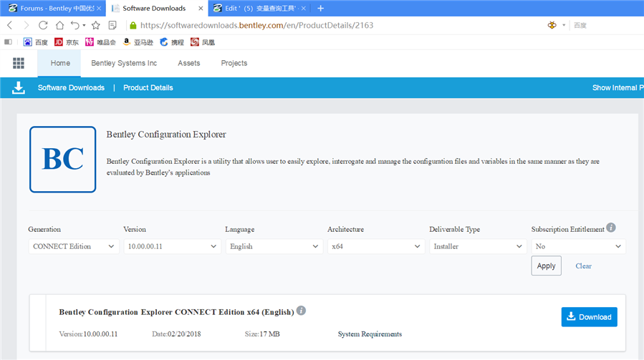Show Subscription Entitlement info icon
Screen dimensions: 644x360
[611, 228]
